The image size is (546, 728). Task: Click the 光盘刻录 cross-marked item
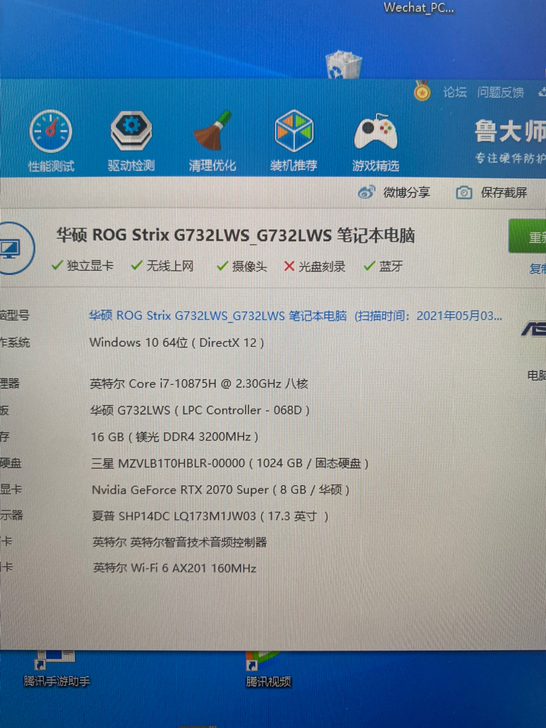314,266
